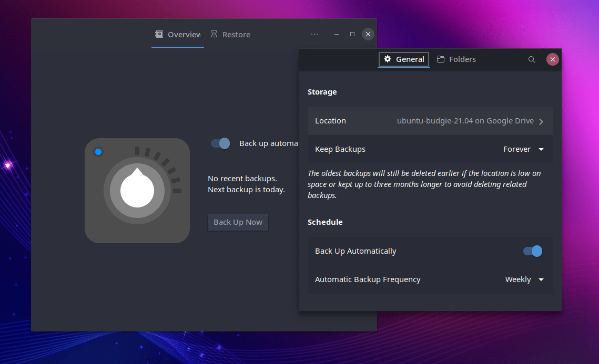The height and width of the screenshot is (364, 599).
Task: Close the preferences window
Action: click(553, 59)
